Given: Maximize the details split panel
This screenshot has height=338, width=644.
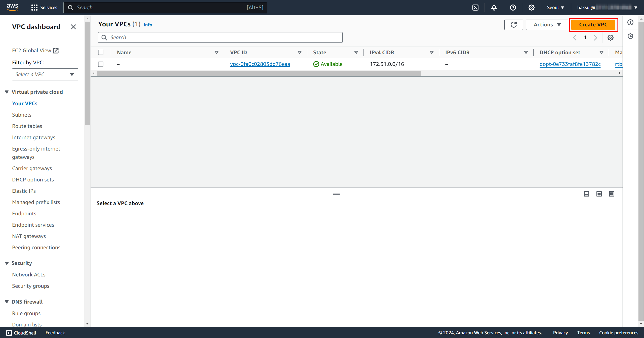Looking at the screenshot, I should pos(612,194).
